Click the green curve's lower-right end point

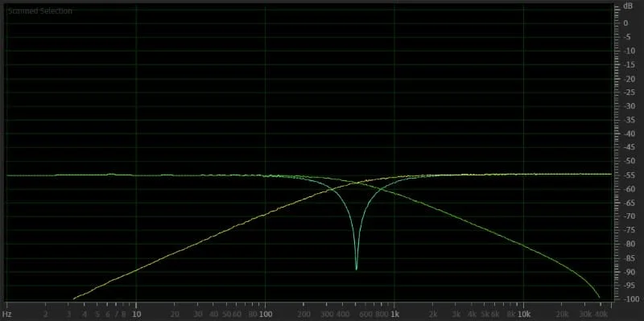click(x=599, y=297)
